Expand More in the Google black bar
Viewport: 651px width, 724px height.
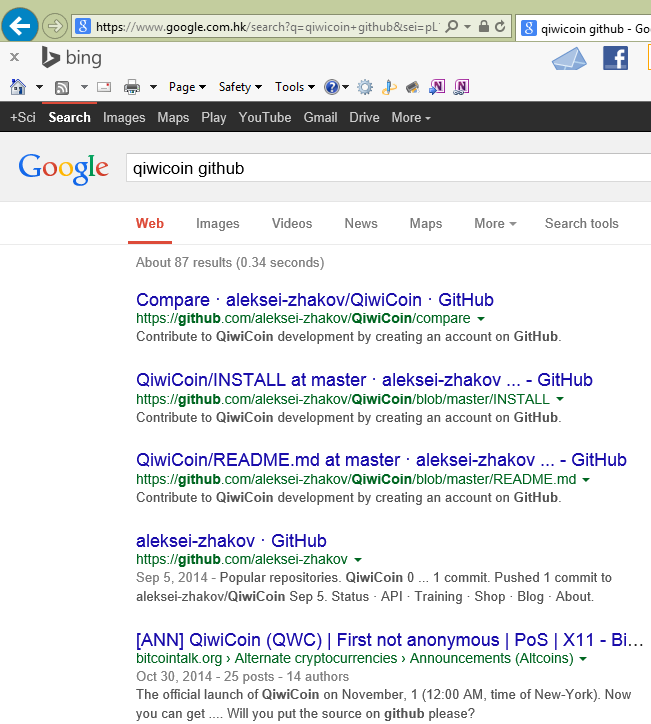[410, 117]
